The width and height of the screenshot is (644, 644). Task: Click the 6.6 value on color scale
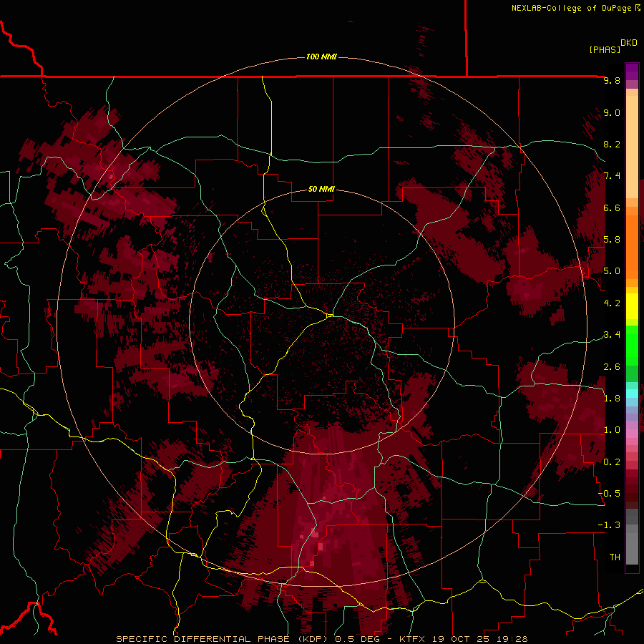tap(612, 208)
